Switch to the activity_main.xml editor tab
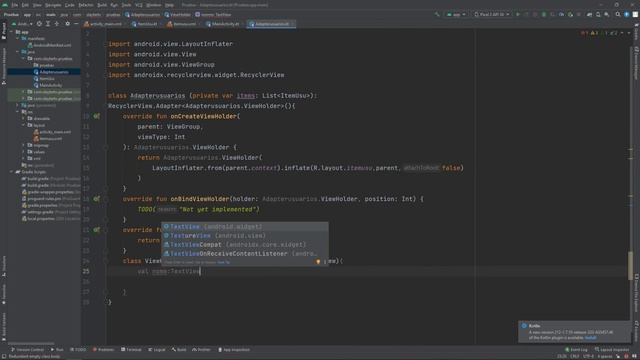The width and height of the screenshot is (640, 360). [x=105, y=24]
